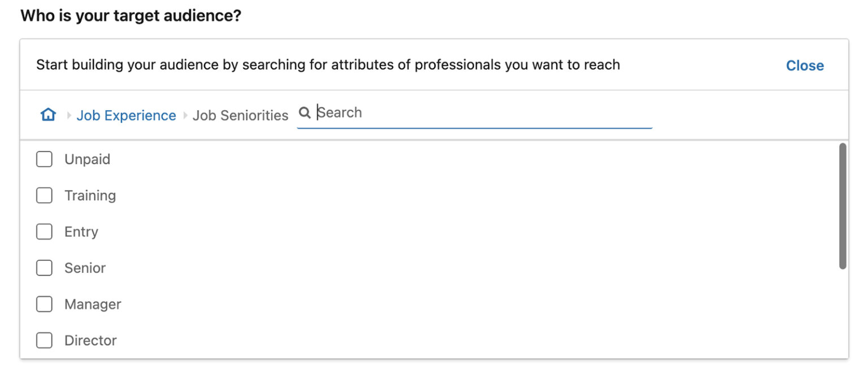Select the Training checkbox

pyautogui.click(x=44, y=195)
